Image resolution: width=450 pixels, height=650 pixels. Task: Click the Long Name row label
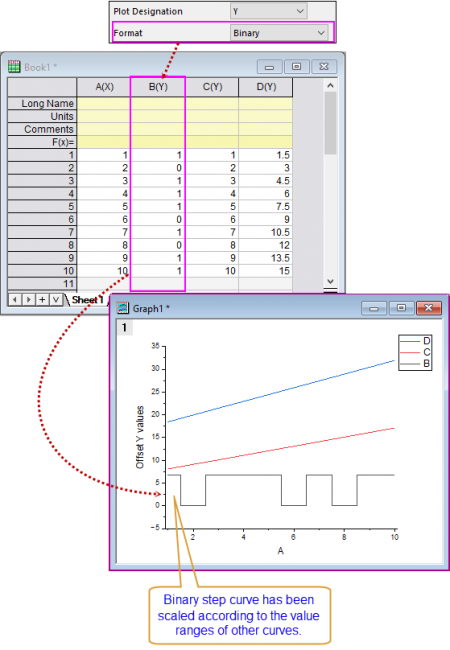coord(42,103)
